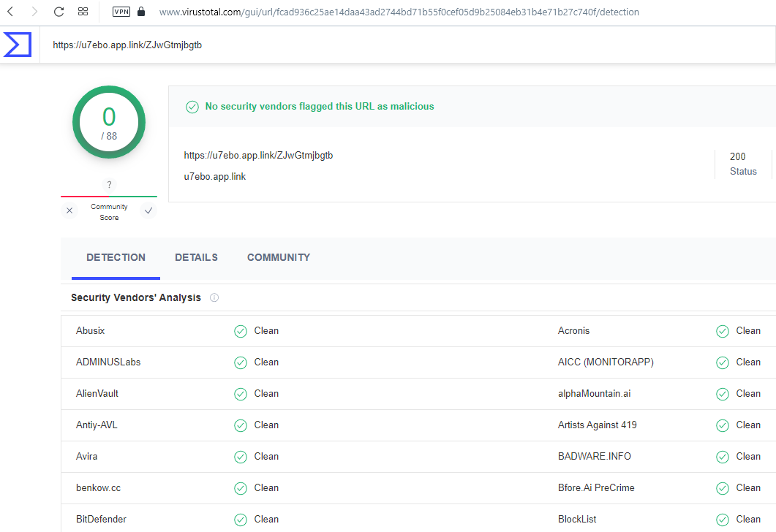776x532 pixels.
Task: Click the VirusTotal search field with u7ebo link
Action: click(x=408, y=45)
